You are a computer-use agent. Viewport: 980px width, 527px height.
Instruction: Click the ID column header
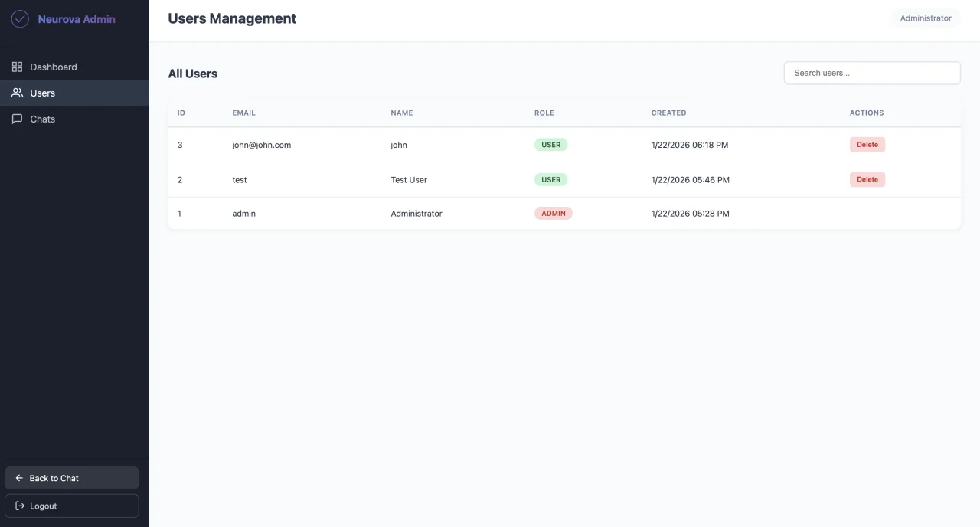click(181, 113)
